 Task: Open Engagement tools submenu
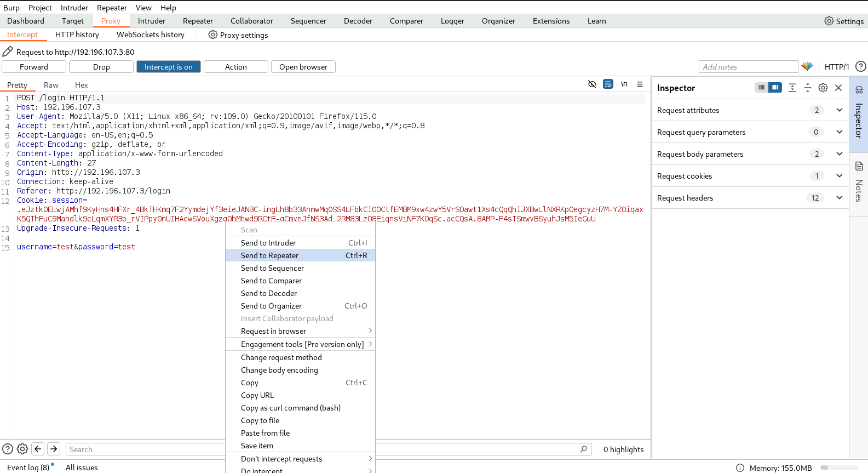[x=301, y=344]
